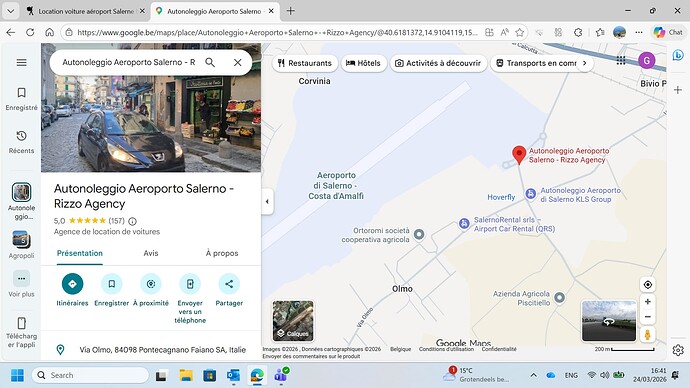Collapse the side panel with the arrow handle

(x=267, y=202)
